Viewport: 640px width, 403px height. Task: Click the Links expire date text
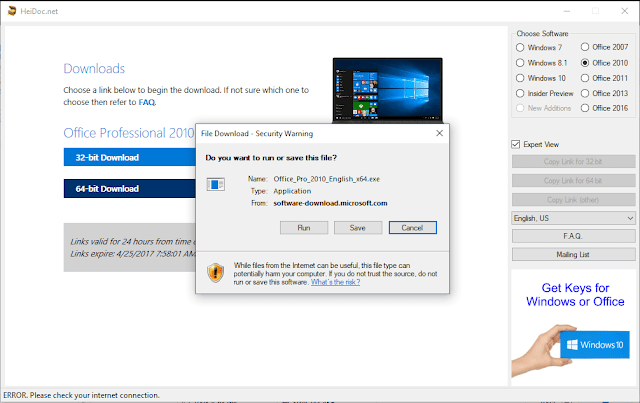(x=133, y=254)
